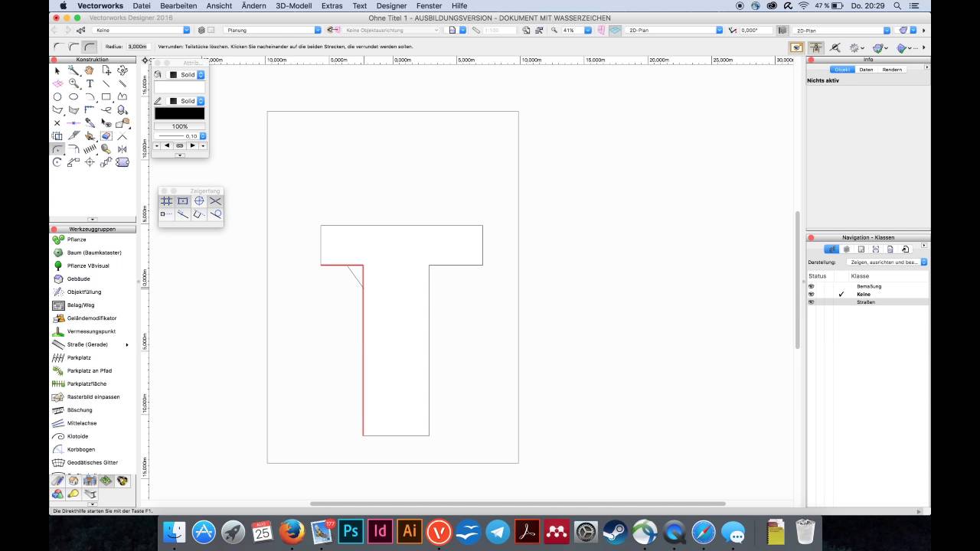Open the Bearbeiten menu
The height and width of the screenshot is (551, 980).
(178, 5)
